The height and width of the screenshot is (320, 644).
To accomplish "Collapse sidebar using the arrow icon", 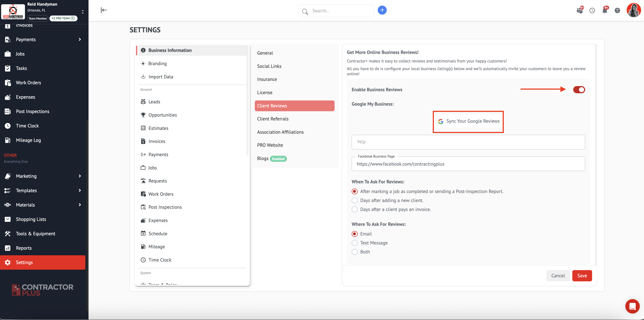I will click(x=104, y=10).
